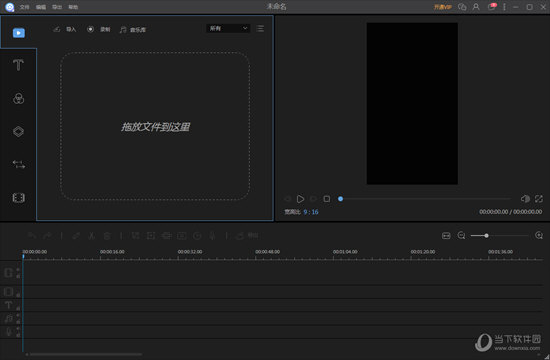Screen dimensions: 550x360
Task: Open the notifications icon with red badge
Action: (x=492, y=7)
